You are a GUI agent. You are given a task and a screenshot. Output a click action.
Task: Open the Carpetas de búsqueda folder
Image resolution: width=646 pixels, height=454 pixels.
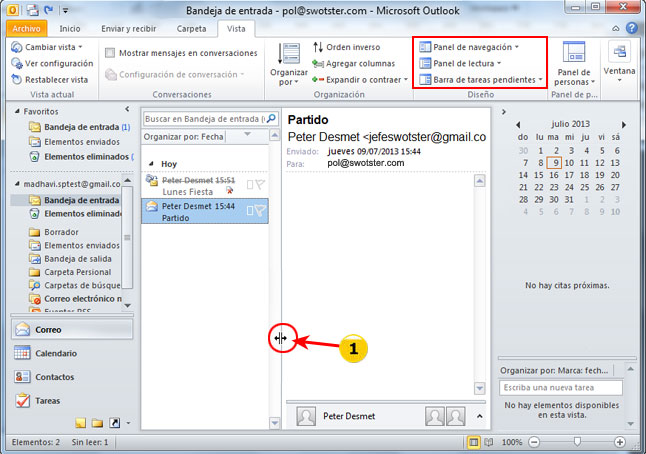[x=75, y=285]
